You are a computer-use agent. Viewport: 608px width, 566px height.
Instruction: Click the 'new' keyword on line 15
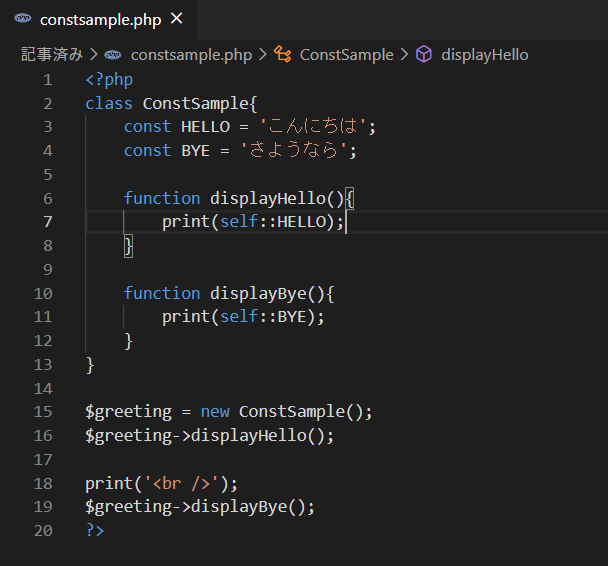point(215,412)
